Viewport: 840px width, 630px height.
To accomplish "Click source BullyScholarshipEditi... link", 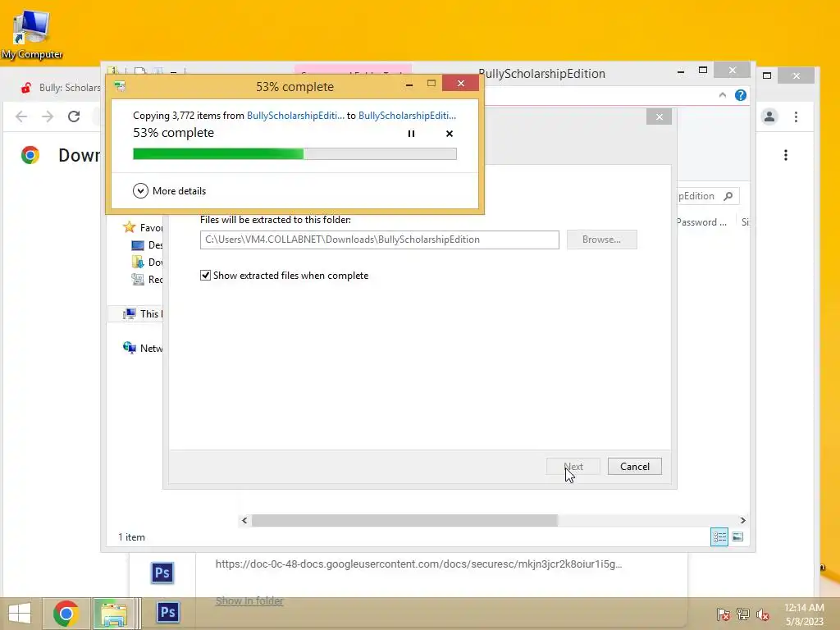I will 295,115.
